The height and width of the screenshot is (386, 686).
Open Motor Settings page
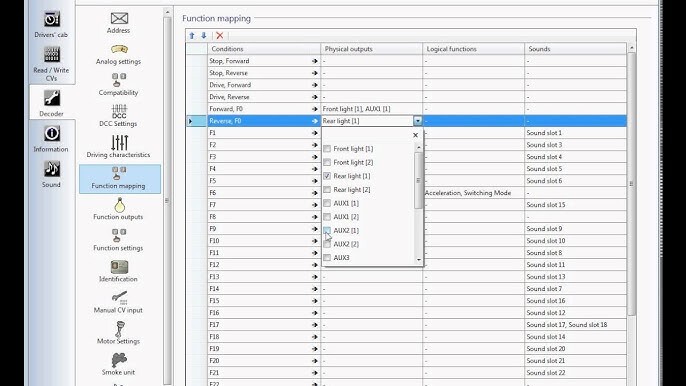tap(119, 333)
